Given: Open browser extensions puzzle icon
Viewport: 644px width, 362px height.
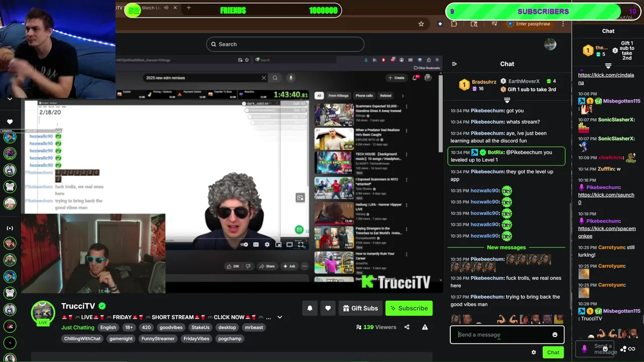Looking at the screenshot, I should coord(454,24).
